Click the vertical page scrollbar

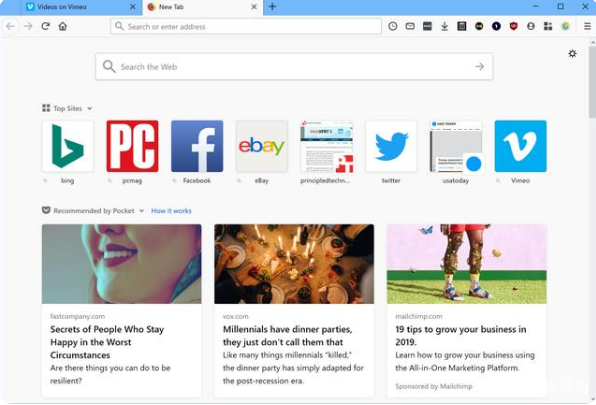592,220
